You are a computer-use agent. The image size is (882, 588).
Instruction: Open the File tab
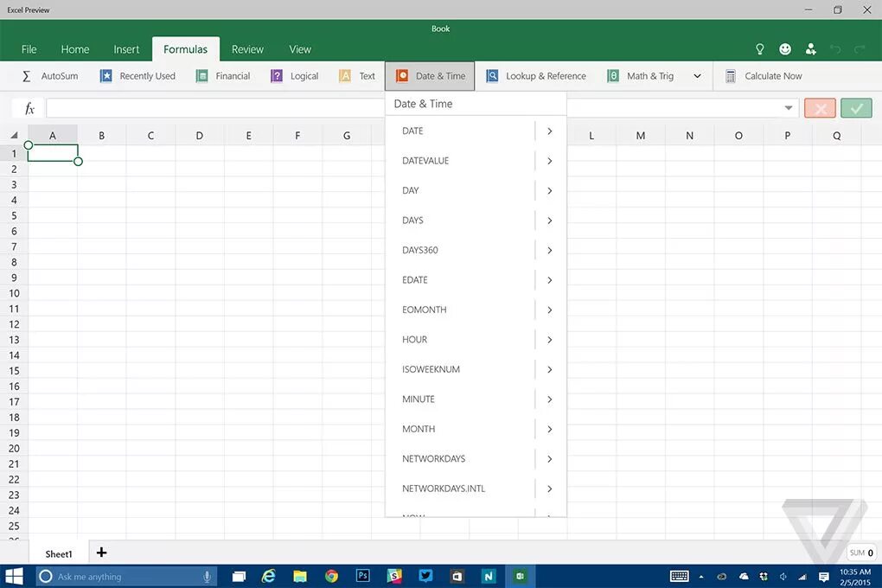29,49
